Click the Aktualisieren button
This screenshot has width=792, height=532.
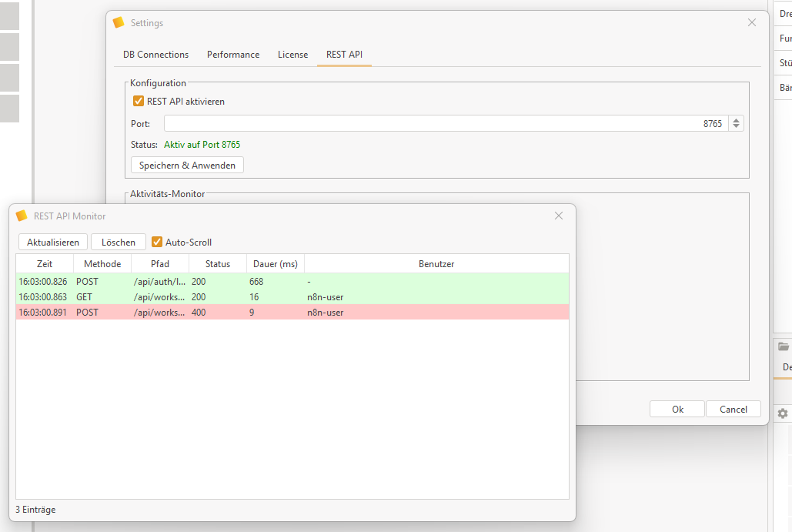53,242
